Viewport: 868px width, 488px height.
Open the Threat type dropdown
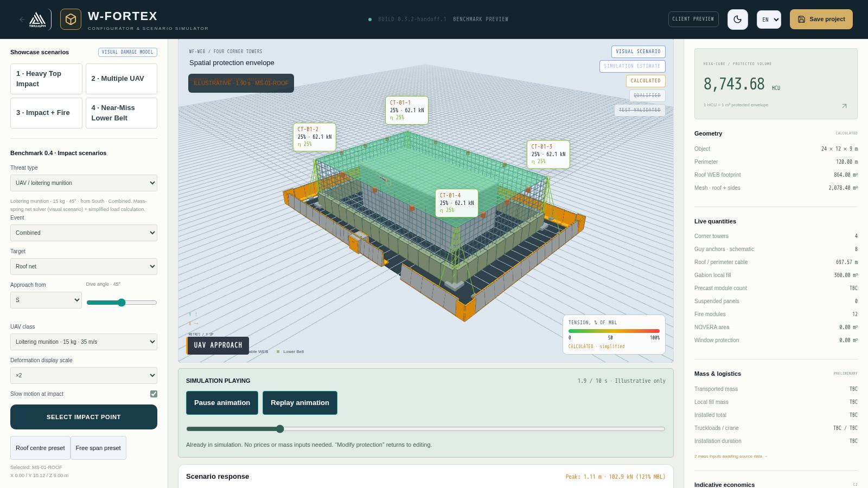pos(84,183)
